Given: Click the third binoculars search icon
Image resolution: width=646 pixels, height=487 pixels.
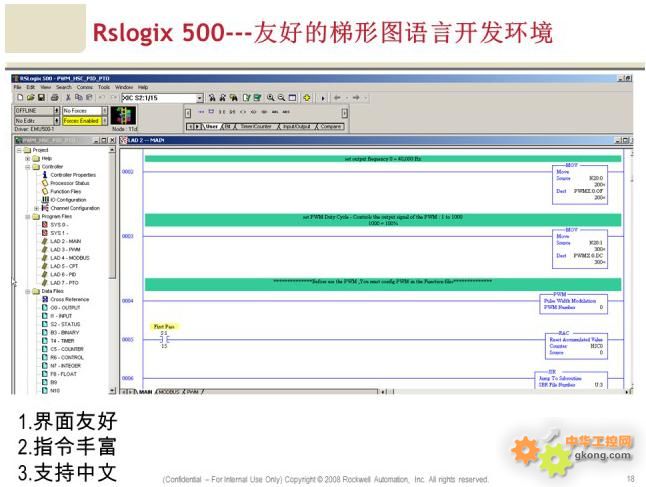Looking at the screenshot, I should pos(234,98).
